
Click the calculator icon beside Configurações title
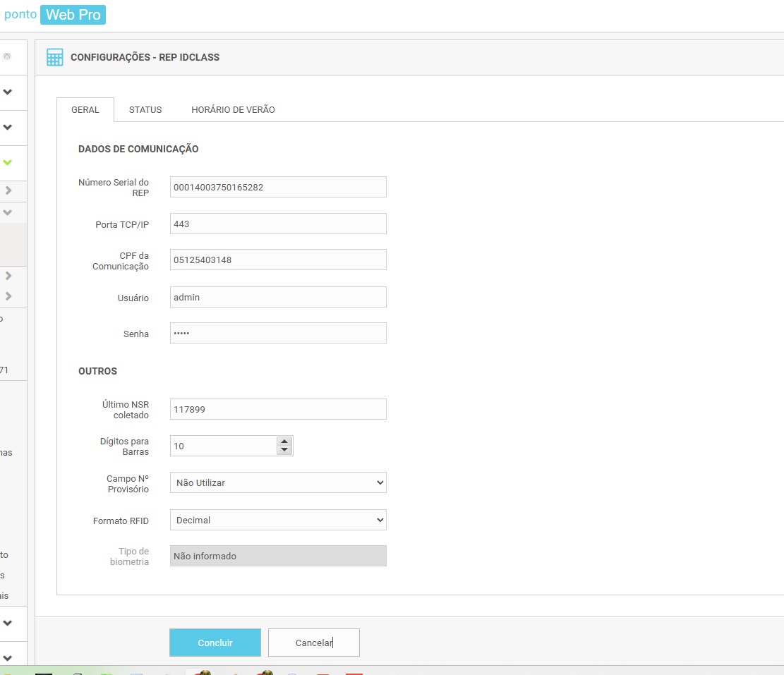coord(54,57)
